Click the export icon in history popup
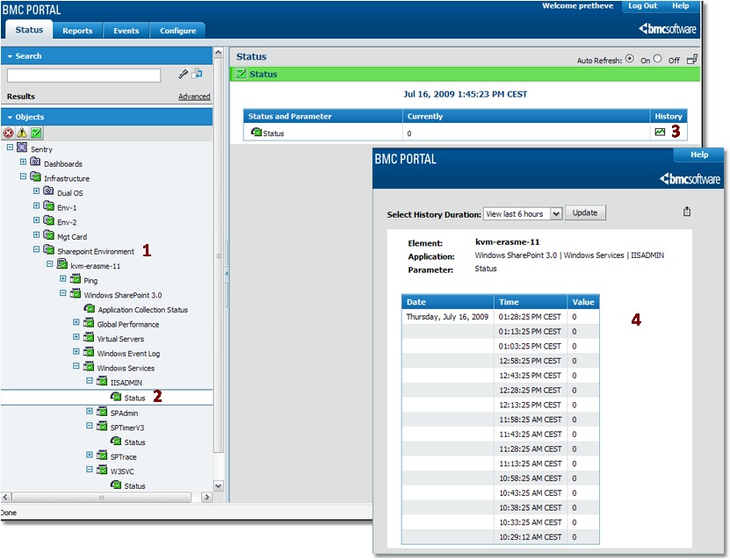730x560 pixels. (x=687, y=212)
